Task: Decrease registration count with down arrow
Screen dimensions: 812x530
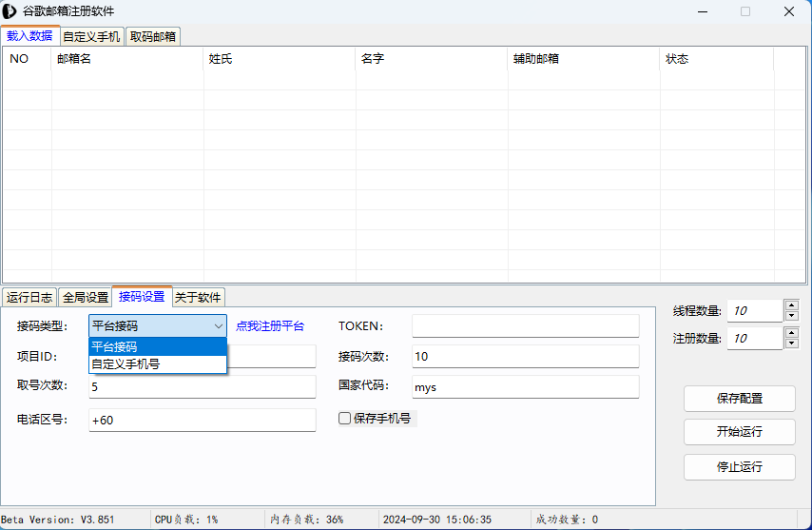Action: point(791,344)
